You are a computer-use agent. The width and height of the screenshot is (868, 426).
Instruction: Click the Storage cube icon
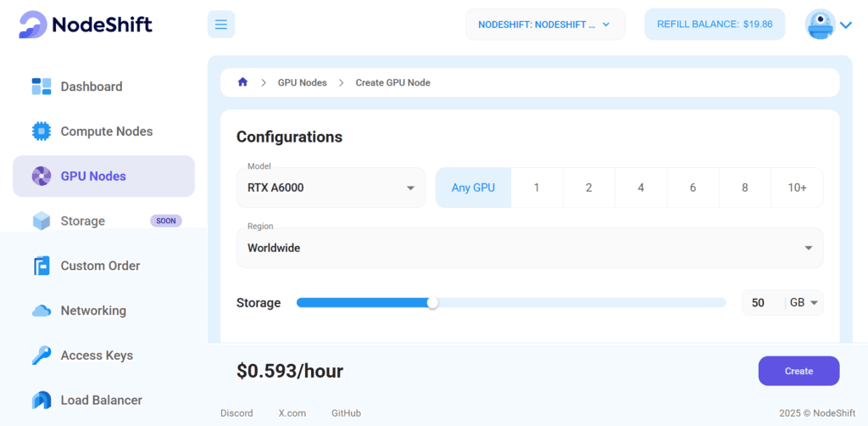42,221
